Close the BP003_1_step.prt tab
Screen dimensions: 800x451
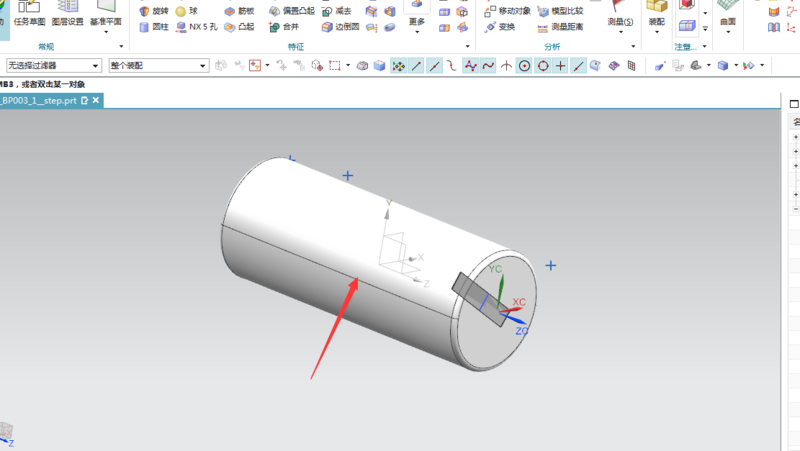[x=96, y=101]
